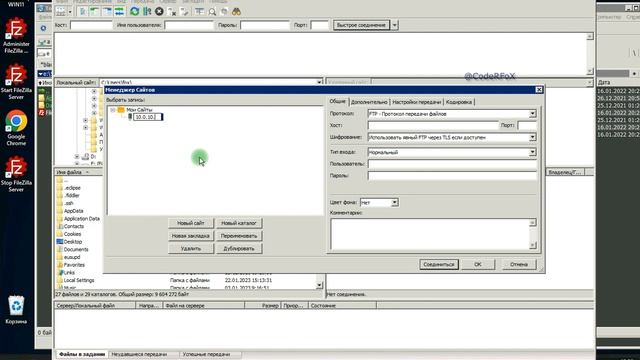Click the Новый каталог button
Viewport: 640px width, 360px height.
(239, 223)
